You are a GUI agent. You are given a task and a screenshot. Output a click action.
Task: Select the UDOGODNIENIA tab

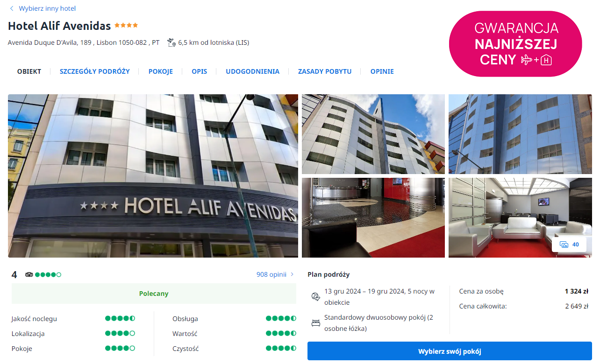pyautogui.click(x=252, y=71)
